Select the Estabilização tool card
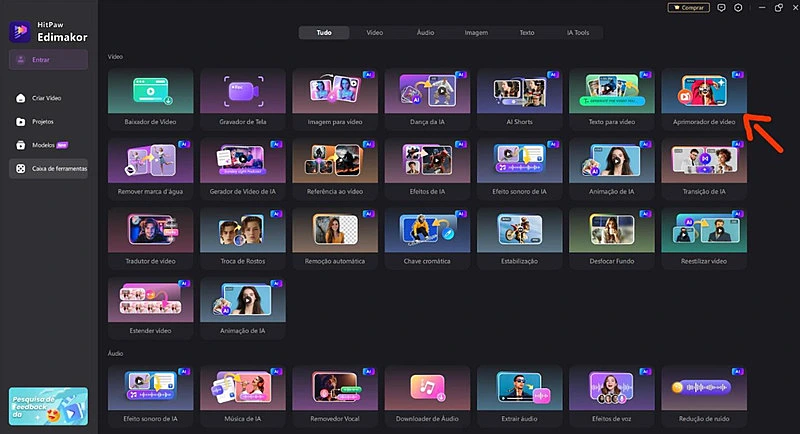This screenshot has width=800, height=434. point(519,237)
